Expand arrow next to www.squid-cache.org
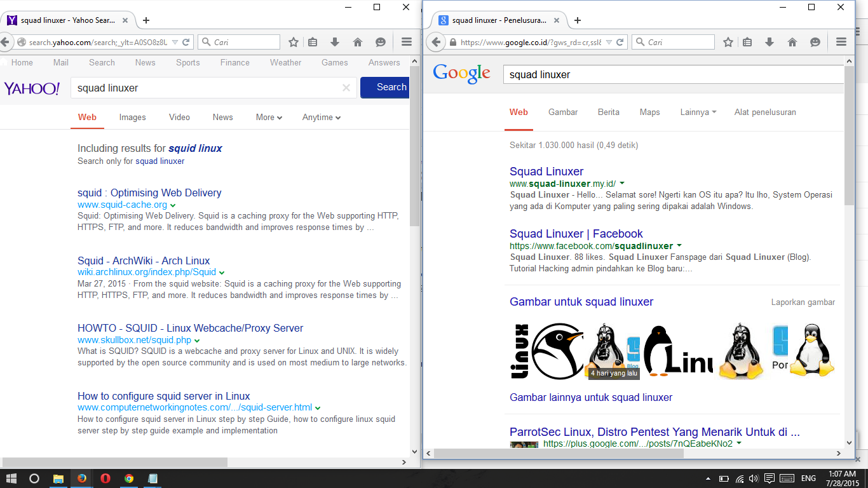This screenshot has height=488, width=868. [x=173, y=205]
